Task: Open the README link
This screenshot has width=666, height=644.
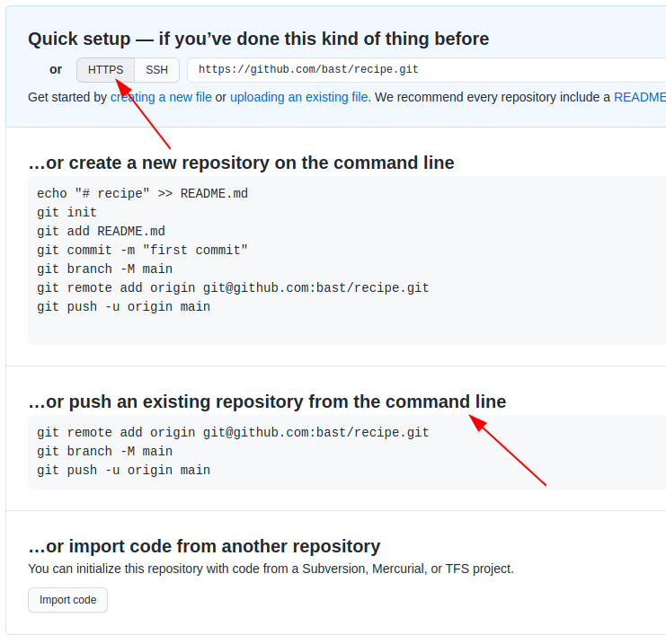Action: tap(639, 97)
